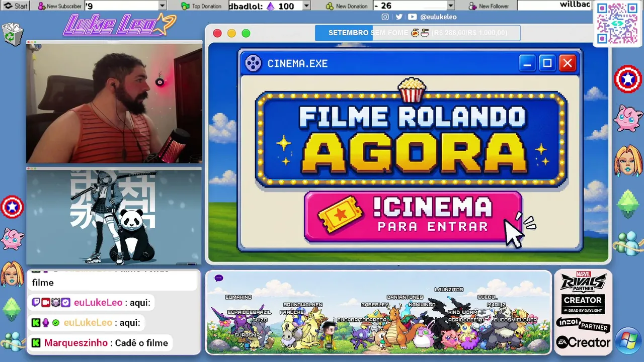Select the Jigglypuff icon under the right-side shield

(628, 119)
